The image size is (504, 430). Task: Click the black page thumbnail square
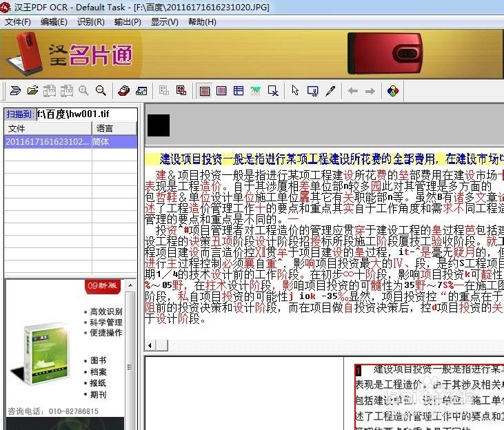pyautogui.click(x=159, y=125)
